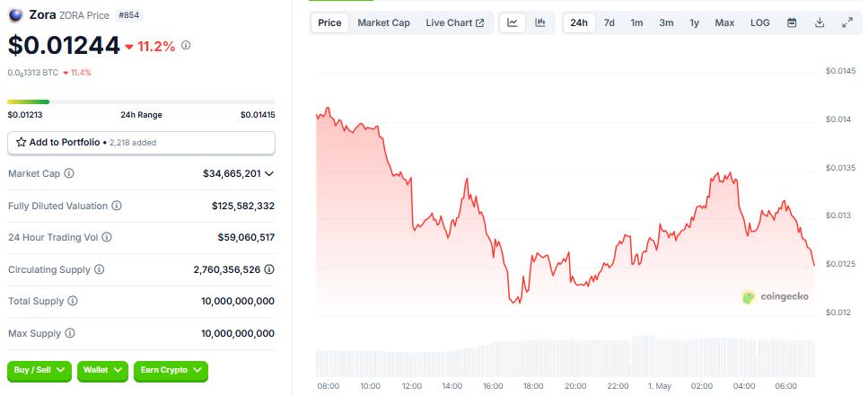Show info for 24 Hour Trading Vol
This screenshot has height=396, width=868.
(107, 237)
